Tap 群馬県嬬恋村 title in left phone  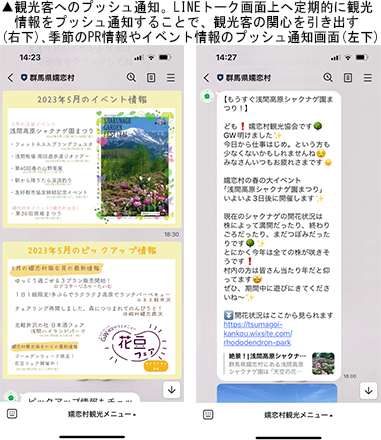click(52, 78)
